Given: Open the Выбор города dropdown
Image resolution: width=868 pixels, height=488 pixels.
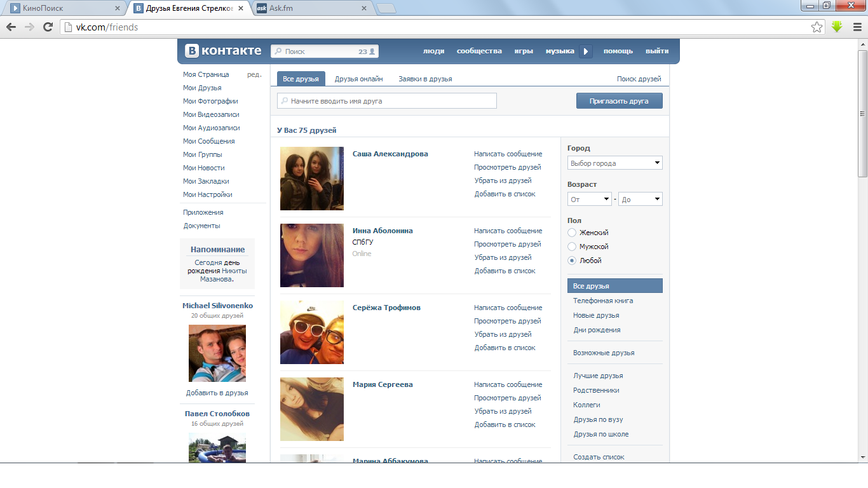Looking at the screenshot, I should pos(615,163).
